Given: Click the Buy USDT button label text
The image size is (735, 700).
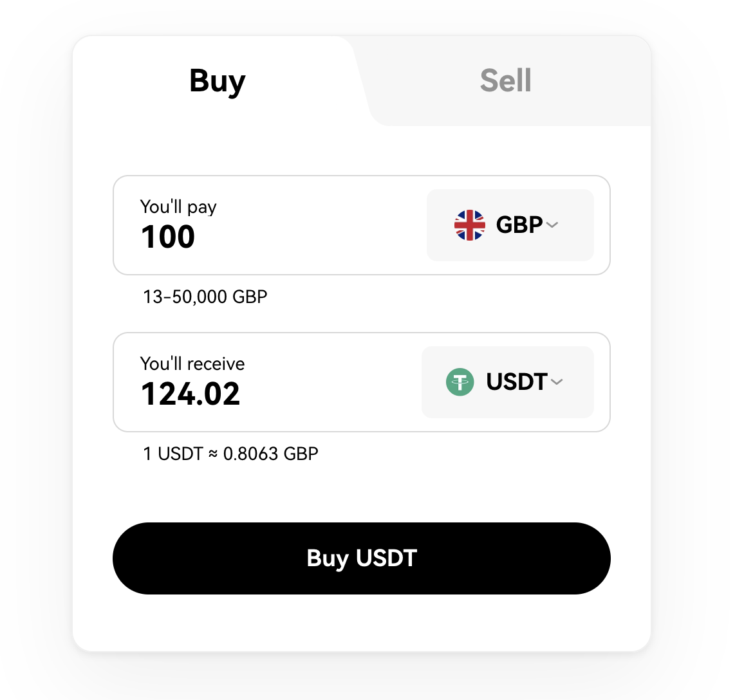Looking at the screenshot, I should (x=361, y=558).
